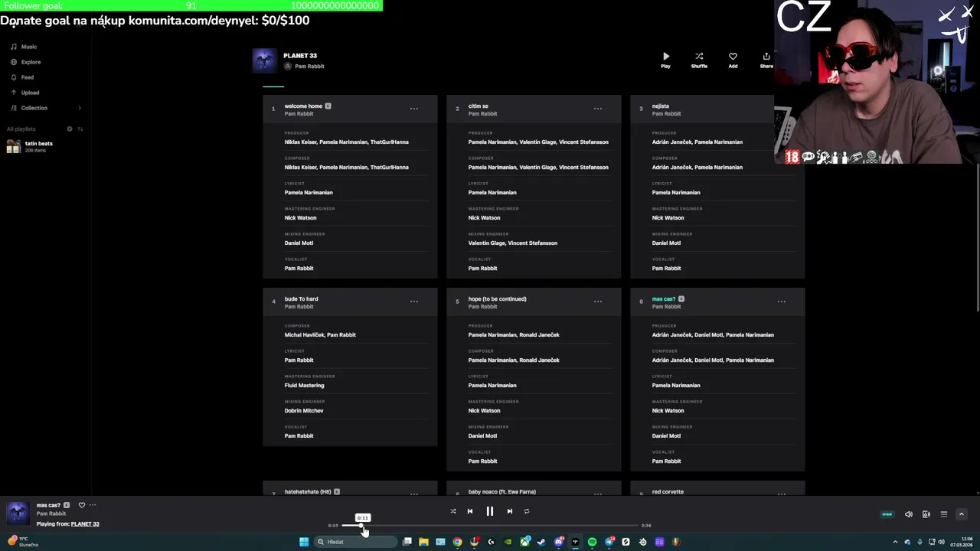Open the Upload page
This screenshot has width=980, height=551.
(x=24, y=93)
